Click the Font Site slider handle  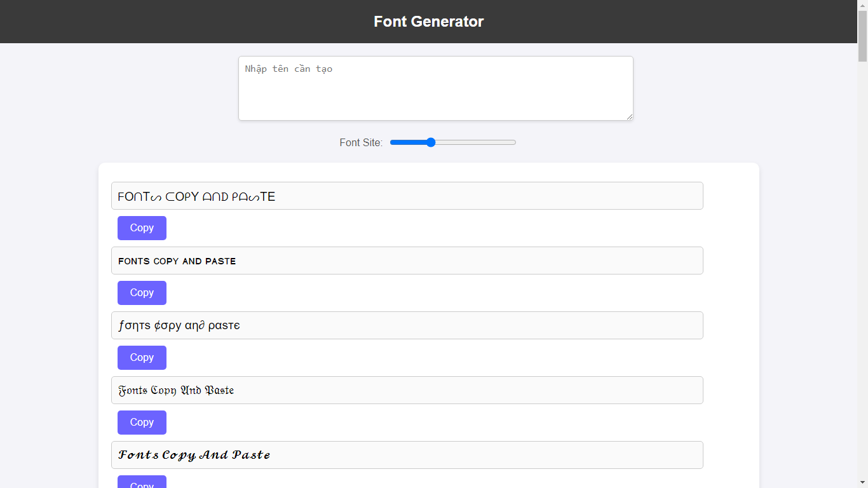[x=431, y=142]
